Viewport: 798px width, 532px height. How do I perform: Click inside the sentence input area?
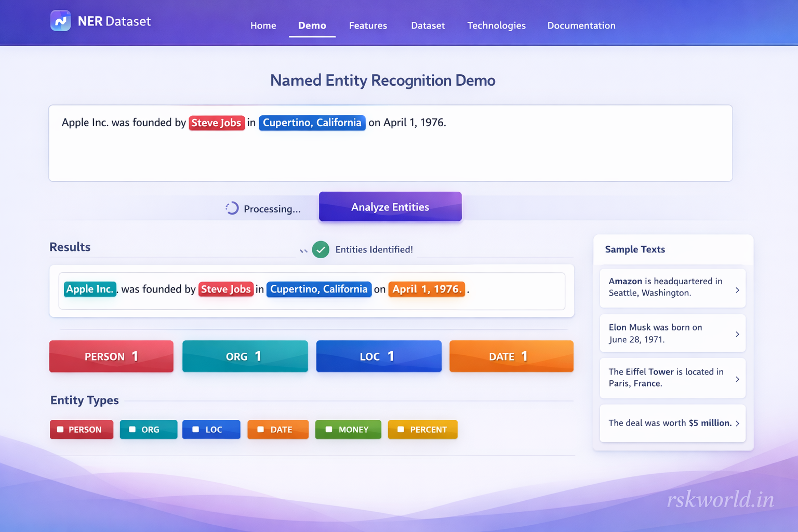pyautogui.click(x=390, y=151)
